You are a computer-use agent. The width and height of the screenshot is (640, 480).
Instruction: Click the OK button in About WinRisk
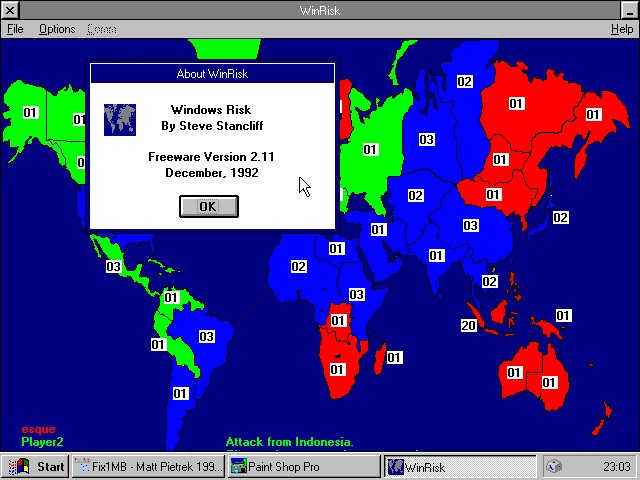click(208, 206)
